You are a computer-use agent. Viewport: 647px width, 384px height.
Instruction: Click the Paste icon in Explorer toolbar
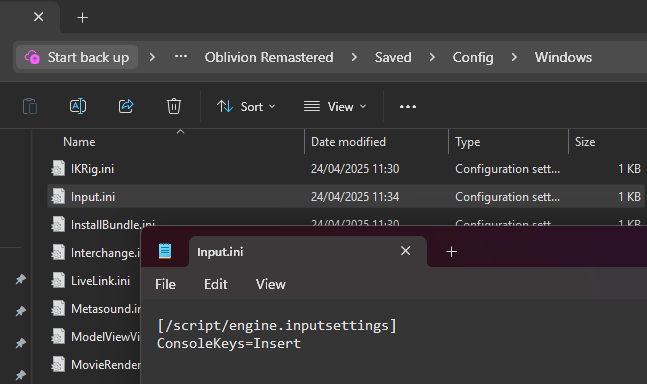30,106
